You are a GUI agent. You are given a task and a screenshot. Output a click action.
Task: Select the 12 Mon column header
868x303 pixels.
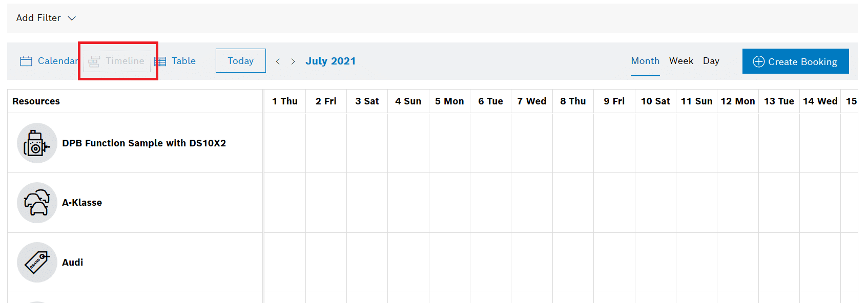pyautogui.click(x=738, y=101)
